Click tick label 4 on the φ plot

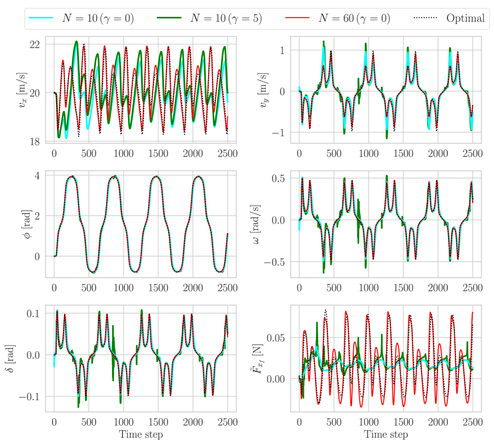pos(38,175)
